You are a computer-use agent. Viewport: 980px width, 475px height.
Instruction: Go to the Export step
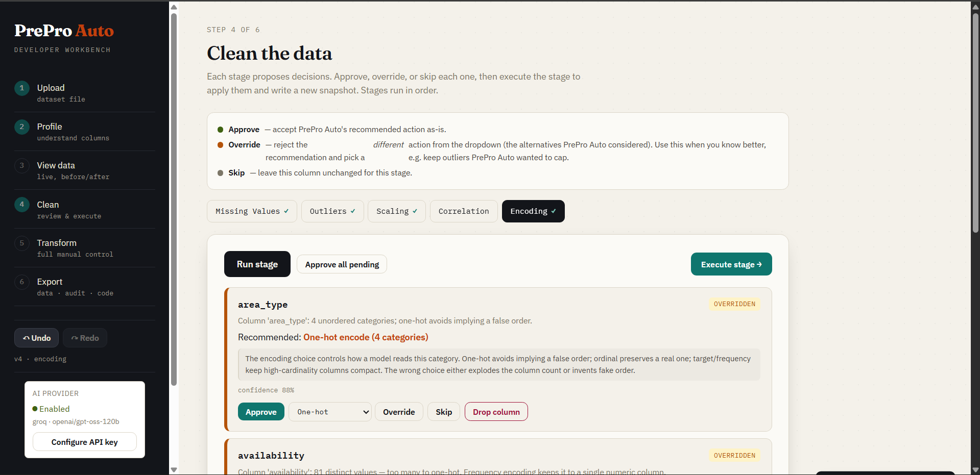click(85, 287)
